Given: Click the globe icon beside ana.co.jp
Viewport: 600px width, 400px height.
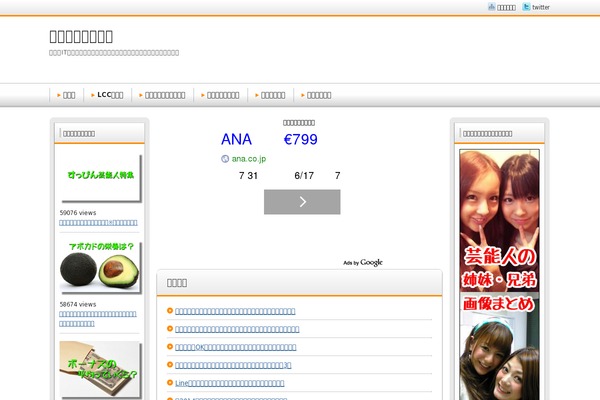Looking at the screenshot, I should click(225, 158).
